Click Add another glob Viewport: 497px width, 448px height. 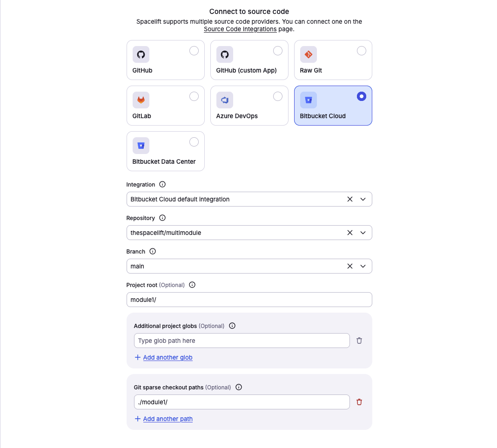click(x=168, y=357)
